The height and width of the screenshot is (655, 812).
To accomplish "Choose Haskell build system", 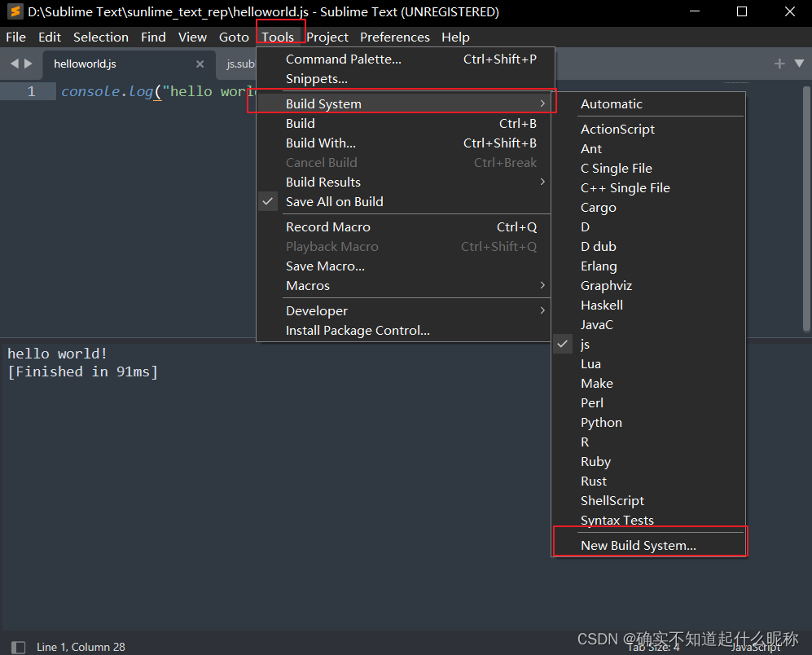I will coord(648,306).
